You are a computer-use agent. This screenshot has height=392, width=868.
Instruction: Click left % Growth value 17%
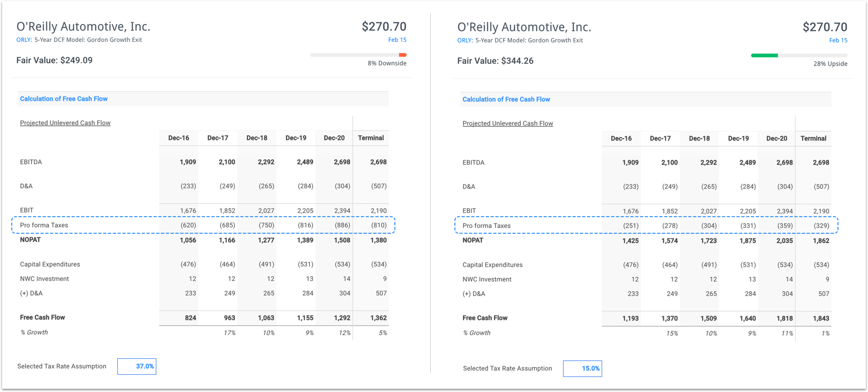[x=229, y=333]
